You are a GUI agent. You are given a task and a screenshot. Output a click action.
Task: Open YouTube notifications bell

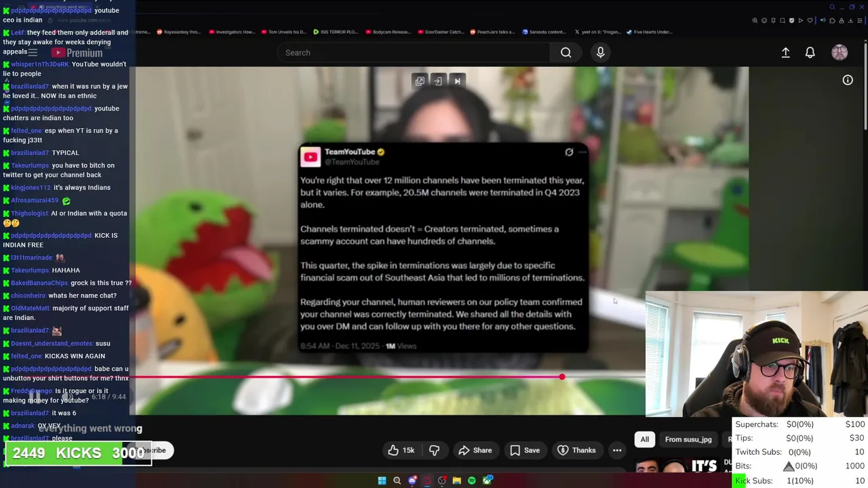pos(810,52)
